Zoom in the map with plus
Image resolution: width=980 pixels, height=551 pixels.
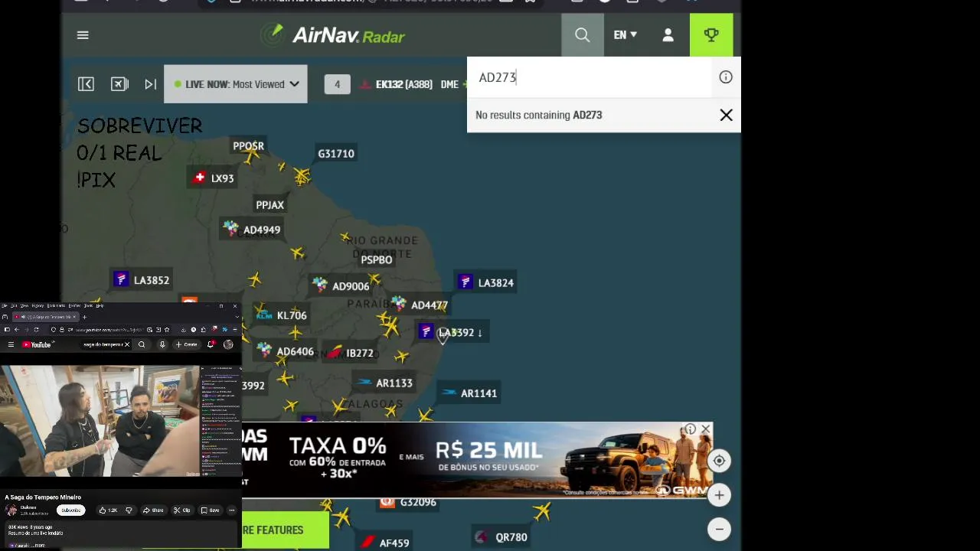[x=719, y=495]
